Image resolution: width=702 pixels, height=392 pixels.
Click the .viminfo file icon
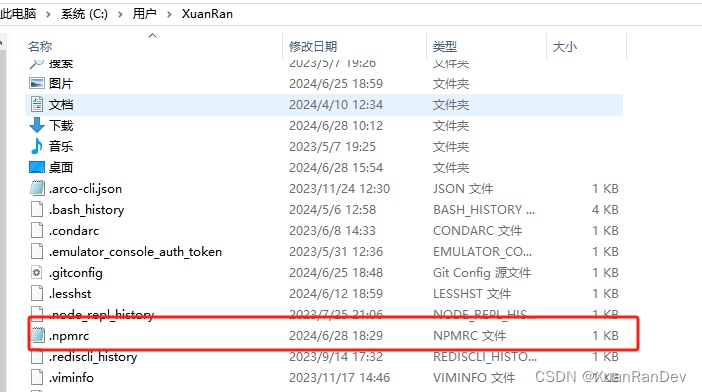37,378
